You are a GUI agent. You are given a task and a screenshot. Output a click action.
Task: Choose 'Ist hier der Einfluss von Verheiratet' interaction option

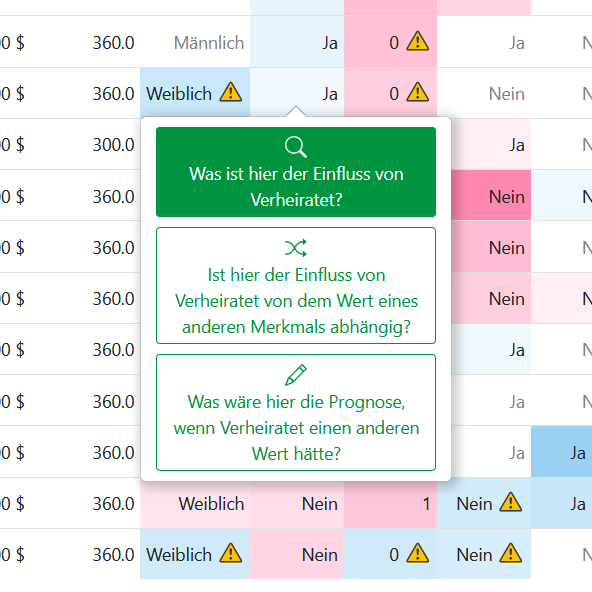pyautogui.click(x=296, y=285)
